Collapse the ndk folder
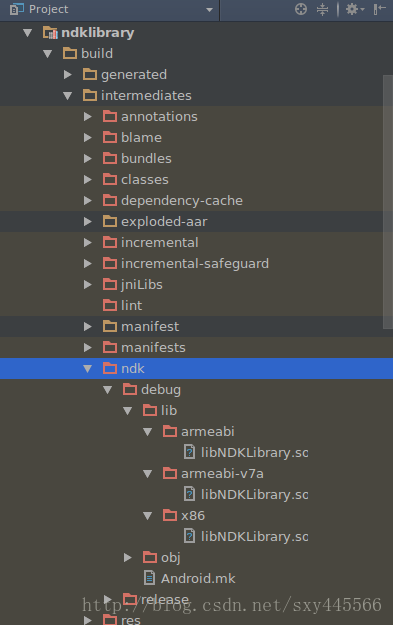The width and height of the screenshot is (393, 625). pos(88,369)
